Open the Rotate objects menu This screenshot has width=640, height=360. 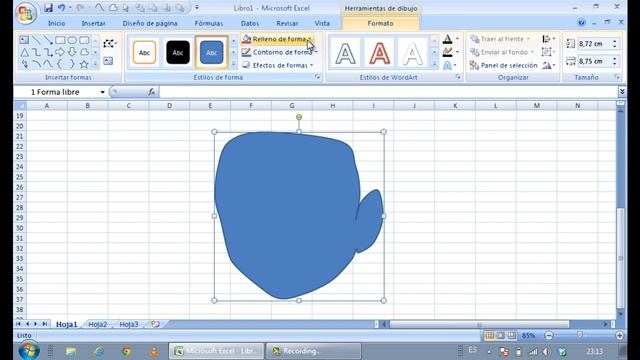pyautogui.click(x=548, y=65)
